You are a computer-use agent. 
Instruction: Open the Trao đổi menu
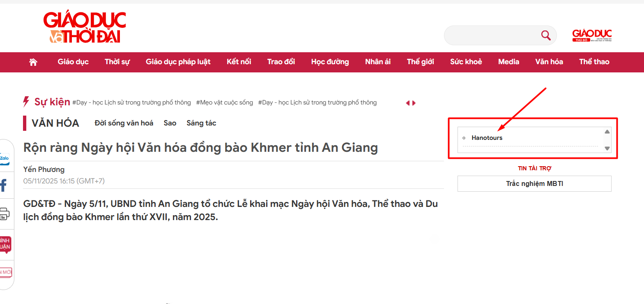click(x=281, y=62)
